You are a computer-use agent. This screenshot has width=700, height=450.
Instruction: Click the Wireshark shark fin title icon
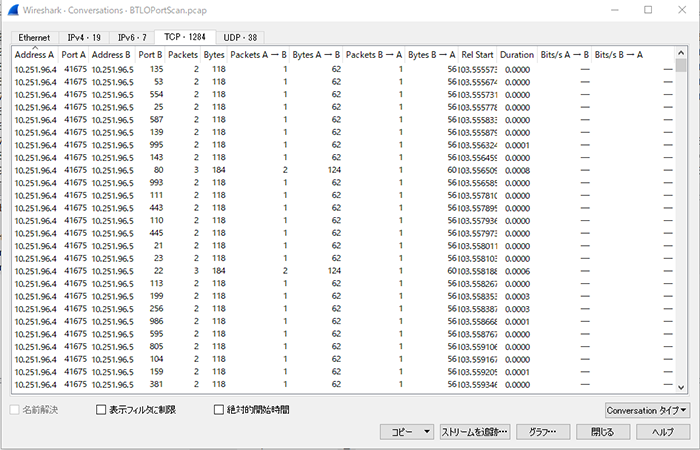tap(12, 9)
